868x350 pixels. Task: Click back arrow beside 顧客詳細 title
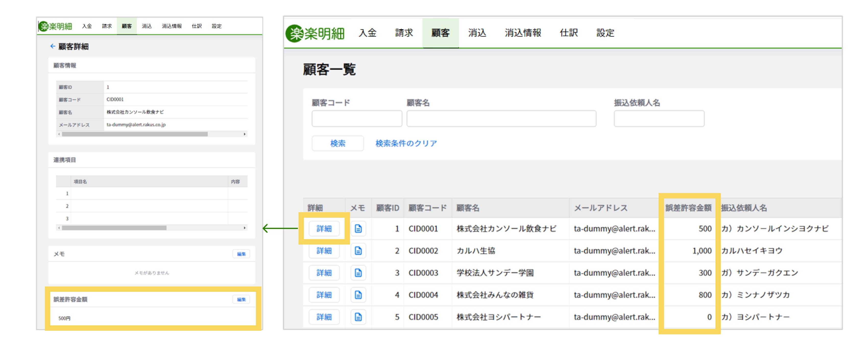tap(53, 46)
